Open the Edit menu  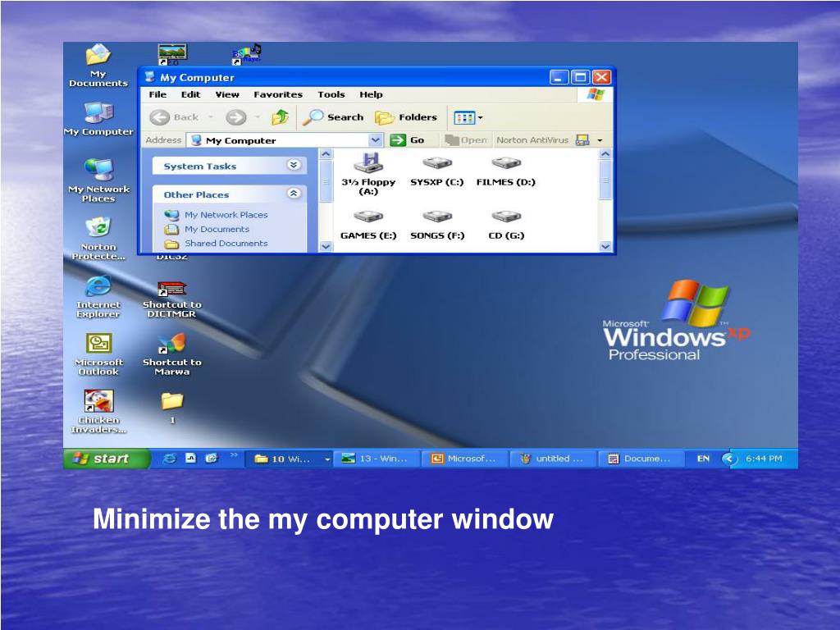click(x=190, y=94)
